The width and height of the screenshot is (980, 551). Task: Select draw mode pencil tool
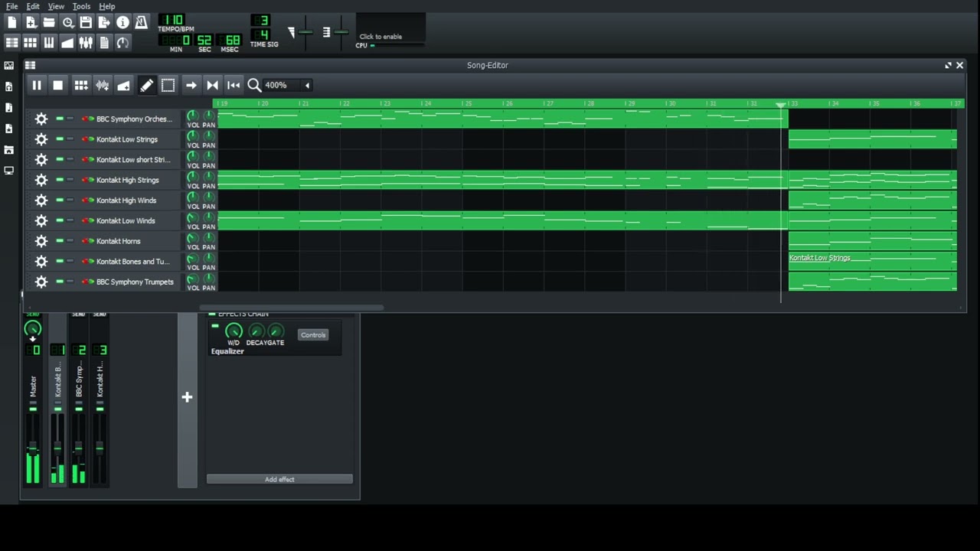tap(146, 85)
